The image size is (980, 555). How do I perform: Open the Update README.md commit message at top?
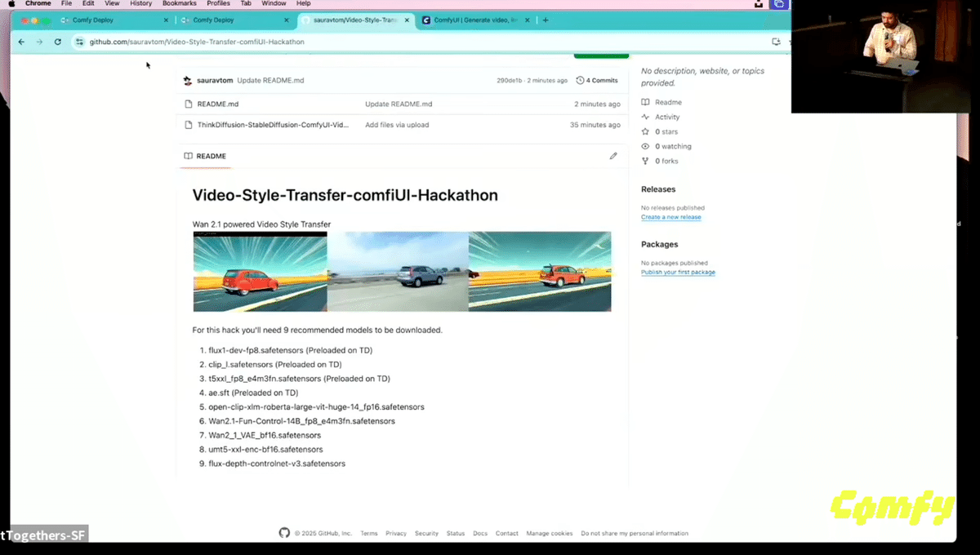pos(270,81)
